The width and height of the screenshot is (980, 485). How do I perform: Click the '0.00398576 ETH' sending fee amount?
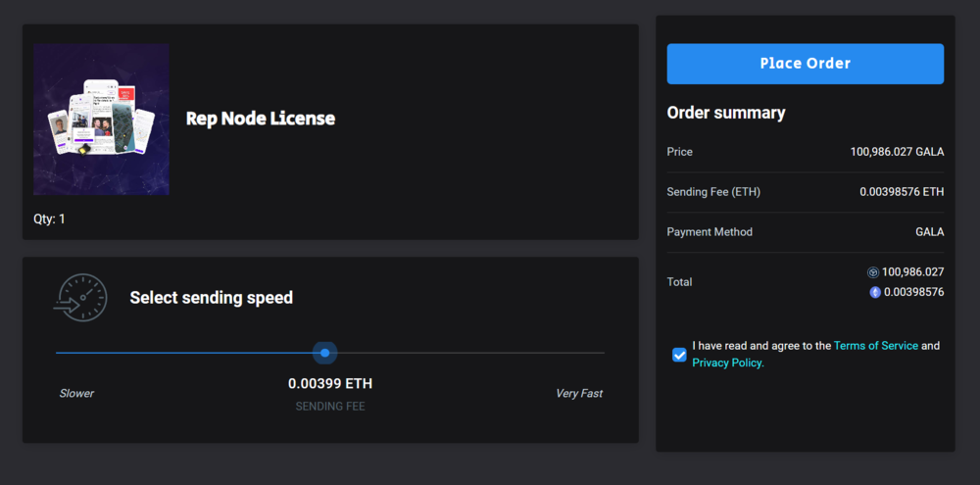click(902, 192)
